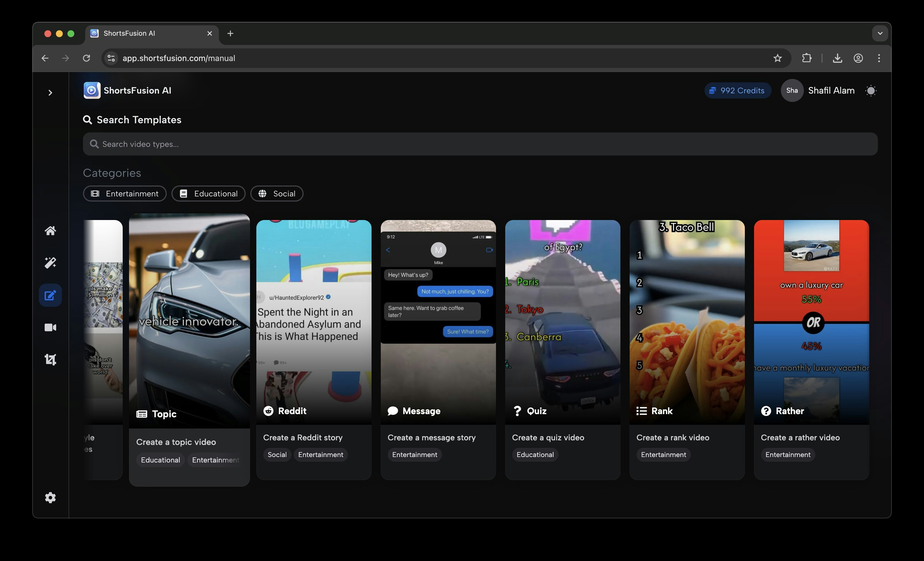Open the tab search dropdown arrow
The height and width of the screenshot is (561, 924).
[880, 33]
